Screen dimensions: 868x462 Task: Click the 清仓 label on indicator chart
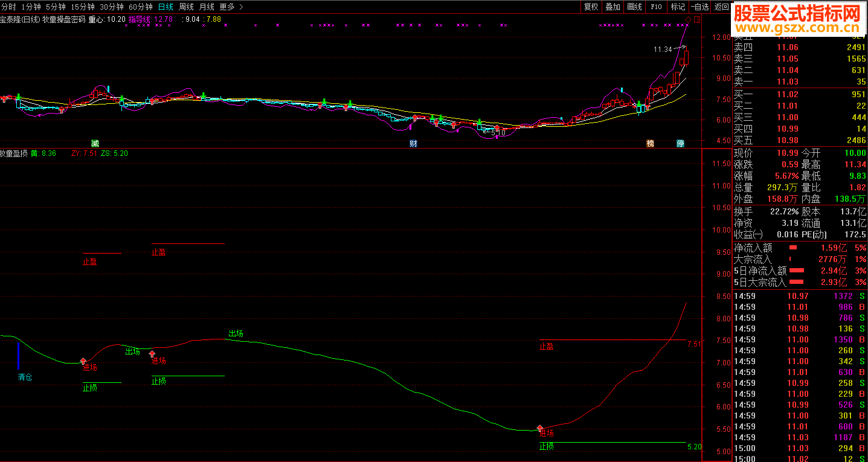[x=25, y=377]
